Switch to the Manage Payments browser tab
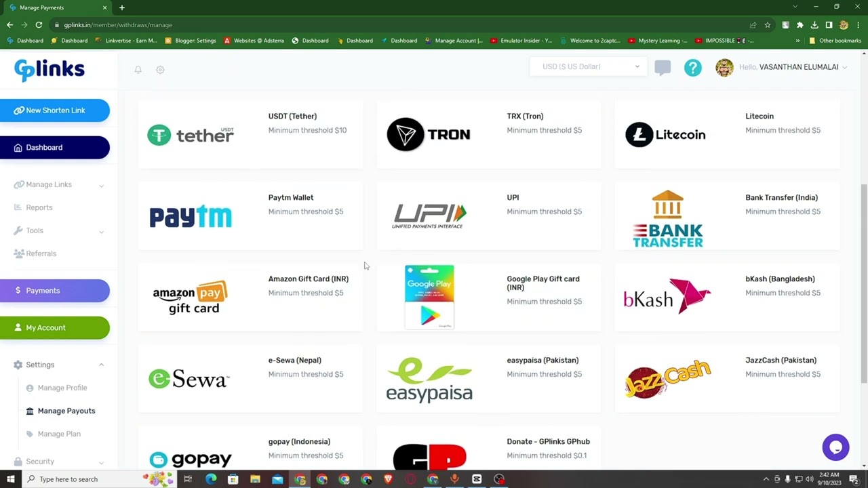 [x=58, y=7]
